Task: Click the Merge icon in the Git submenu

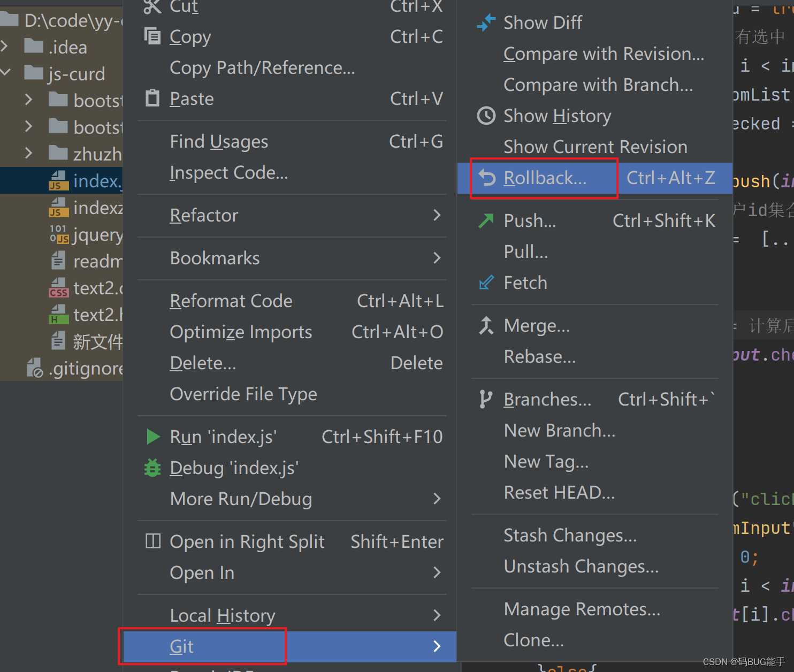Action: [x=486, y=325]
